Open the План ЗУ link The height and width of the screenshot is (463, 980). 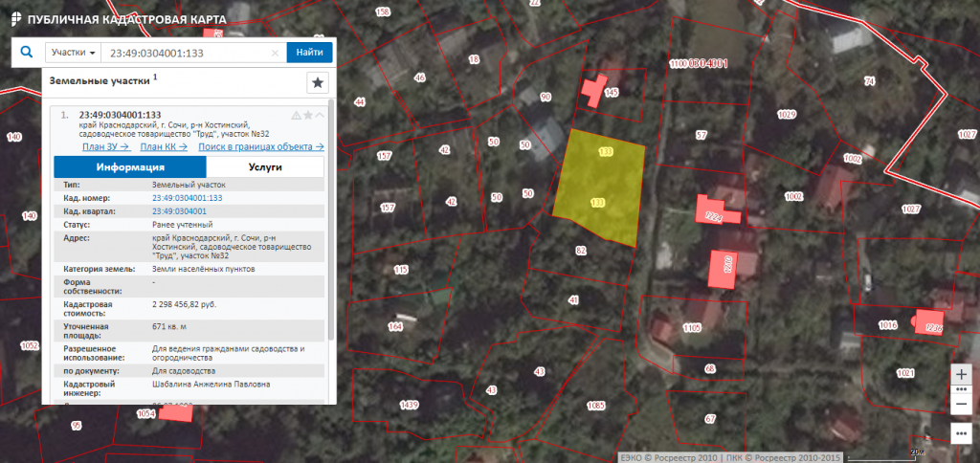pyautogui.click(x=105, y=146)
